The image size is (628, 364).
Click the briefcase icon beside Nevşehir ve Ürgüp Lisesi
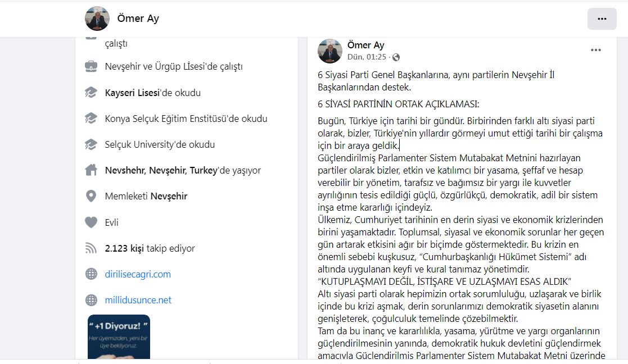pos(91,66)
